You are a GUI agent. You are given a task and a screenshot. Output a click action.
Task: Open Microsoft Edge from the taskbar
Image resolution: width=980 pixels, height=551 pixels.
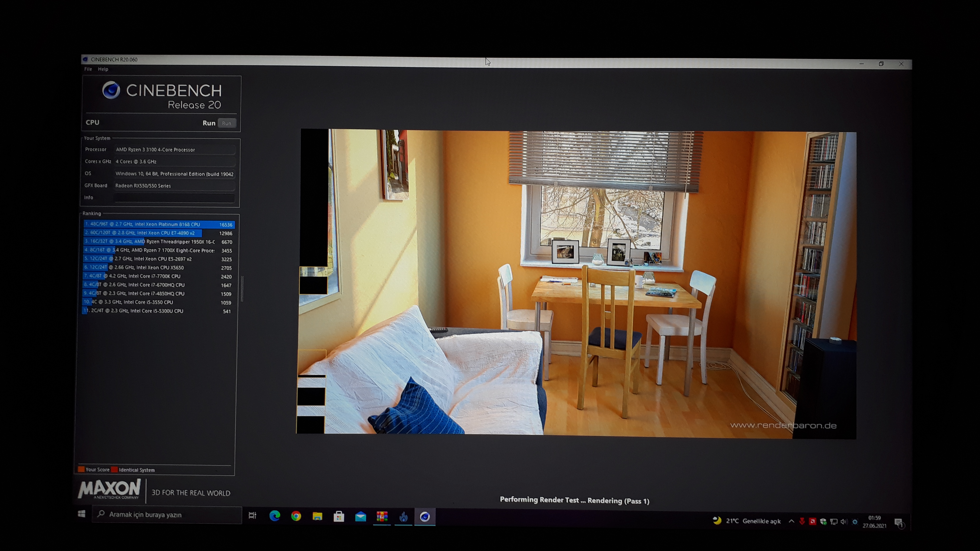click(275, 516)
